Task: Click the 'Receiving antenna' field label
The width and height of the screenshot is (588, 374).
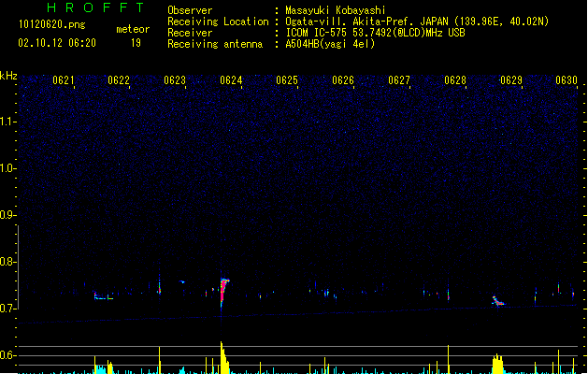Action: pyautogui.click(x=215, y=44)
